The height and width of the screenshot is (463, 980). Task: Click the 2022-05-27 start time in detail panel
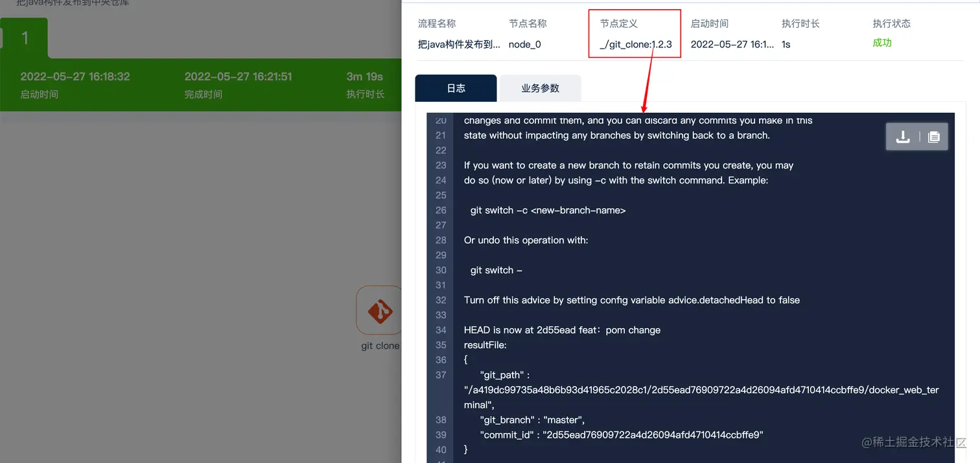pyautogui.click(x=732, y=44)
